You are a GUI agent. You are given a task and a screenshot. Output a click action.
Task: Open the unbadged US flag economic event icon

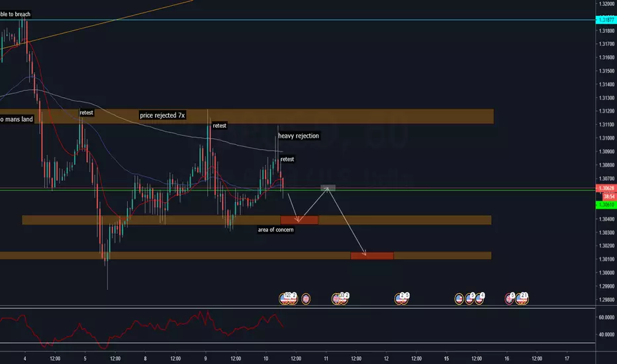point(459,299)
